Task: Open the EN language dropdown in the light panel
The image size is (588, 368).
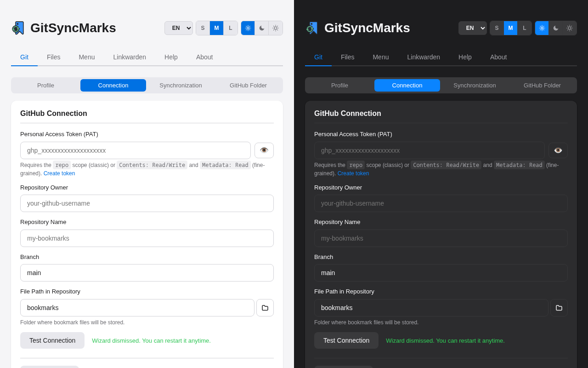Action: click(179, 28)
